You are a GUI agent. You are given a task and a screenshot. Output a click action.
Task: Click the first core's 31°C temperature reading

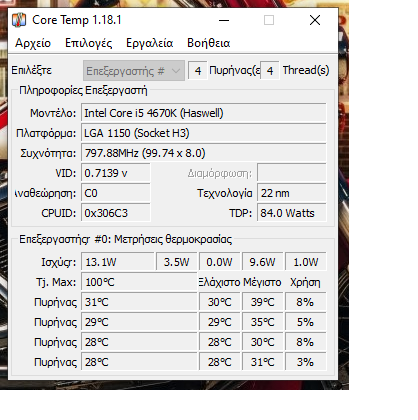coord(139,302)
